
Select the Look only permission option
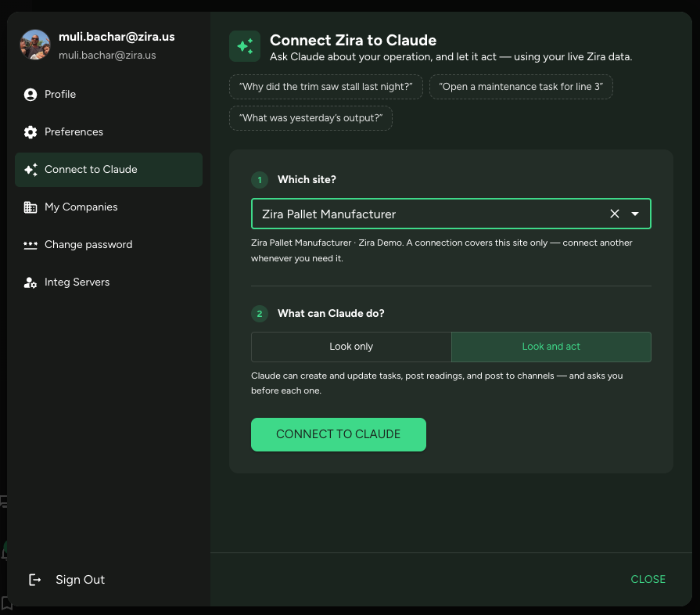351,347
